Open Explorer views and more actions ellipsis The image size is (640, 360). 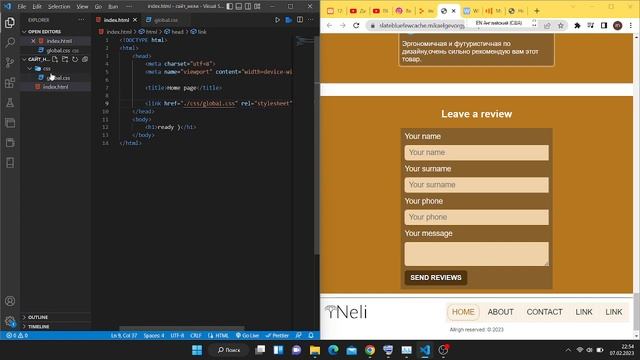pos(82,20)
